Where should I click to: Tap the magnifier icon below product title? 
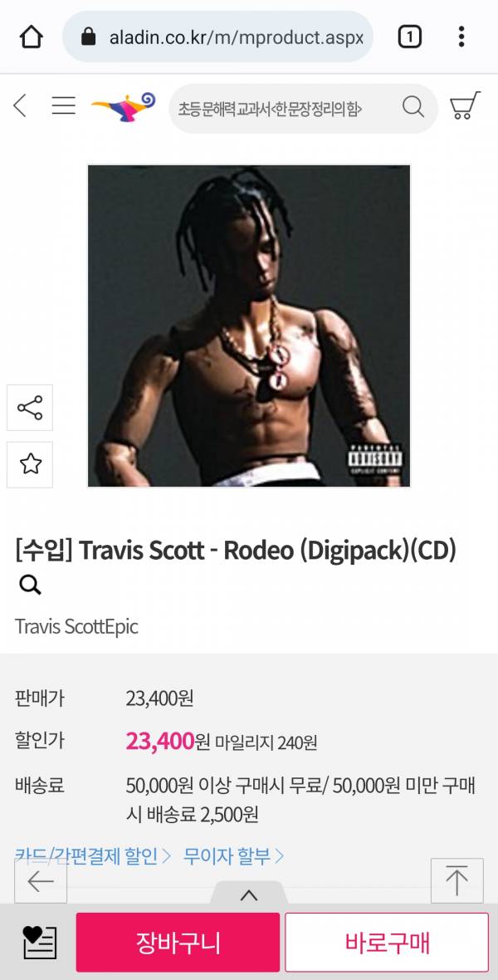[x=29, y=585]
